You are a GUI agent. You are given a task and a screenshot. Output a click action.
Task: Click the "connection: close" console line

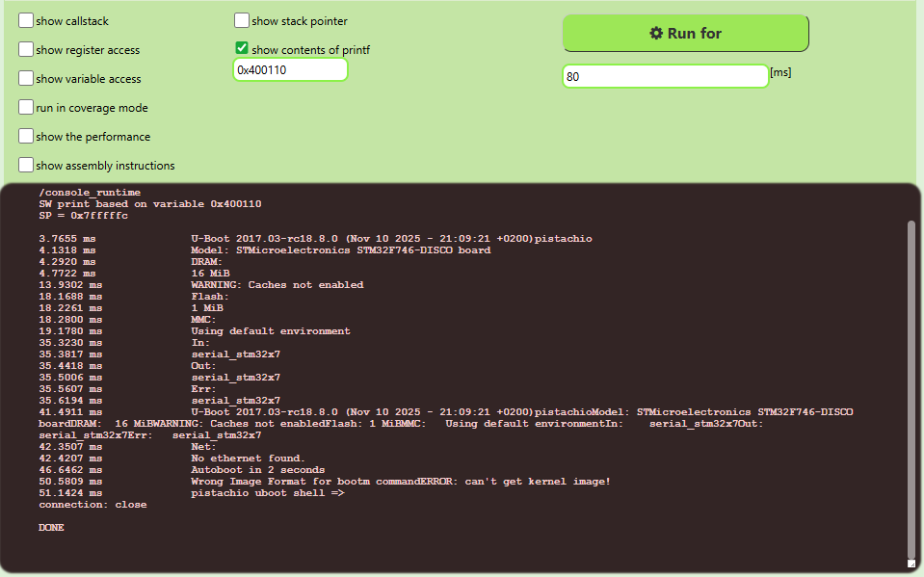92,505
